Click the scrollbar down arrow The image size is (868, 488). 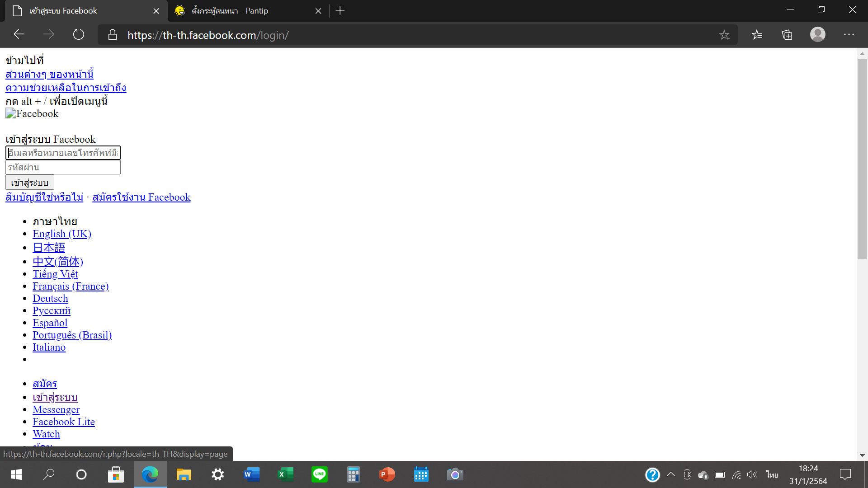coord(862,455)
